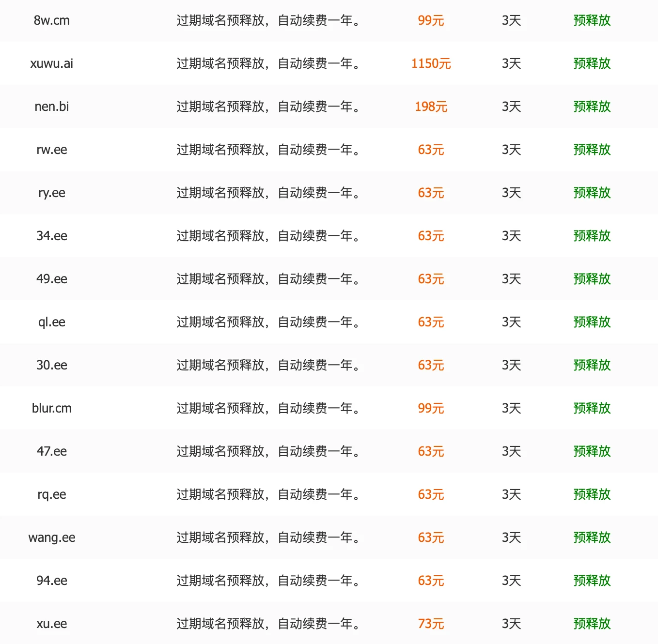Viewport: 658px width, 644px height.
Task: Click the 99元 price for blur.cm
Action: (x=431, y=408)
